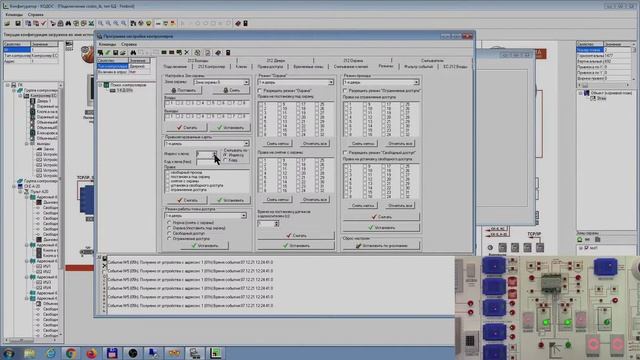640x360 pixels.
Task: Open Chrome from the Windows taskbar
Action: click(71, 353)
